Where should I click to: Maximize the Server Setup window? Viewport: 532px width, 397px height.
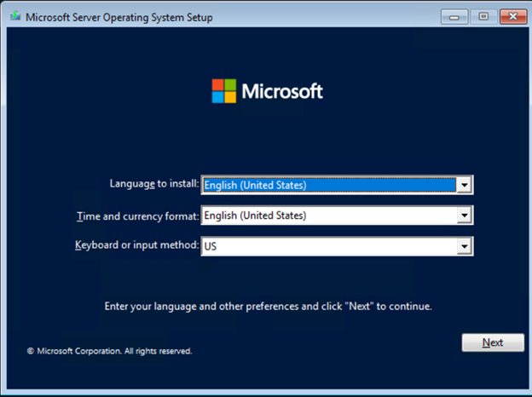tap(483, 16)
